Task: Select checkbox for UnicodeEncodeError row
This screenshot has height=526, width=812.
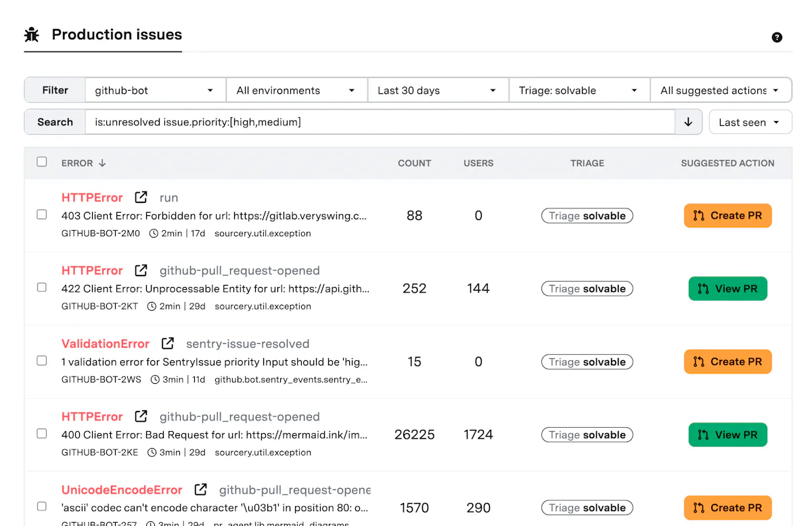Action: tap(42, 506)
